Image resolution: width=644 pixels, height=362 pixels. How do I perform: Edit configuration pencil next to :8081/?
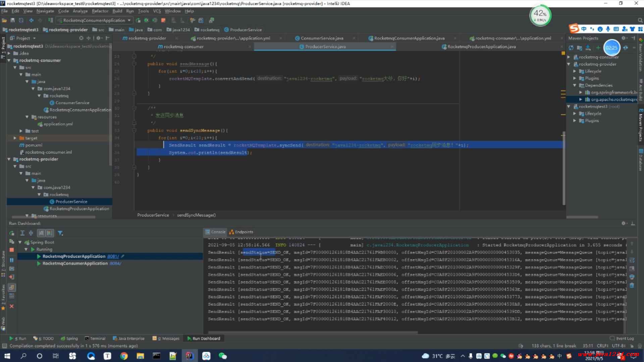tap(123, 256)
